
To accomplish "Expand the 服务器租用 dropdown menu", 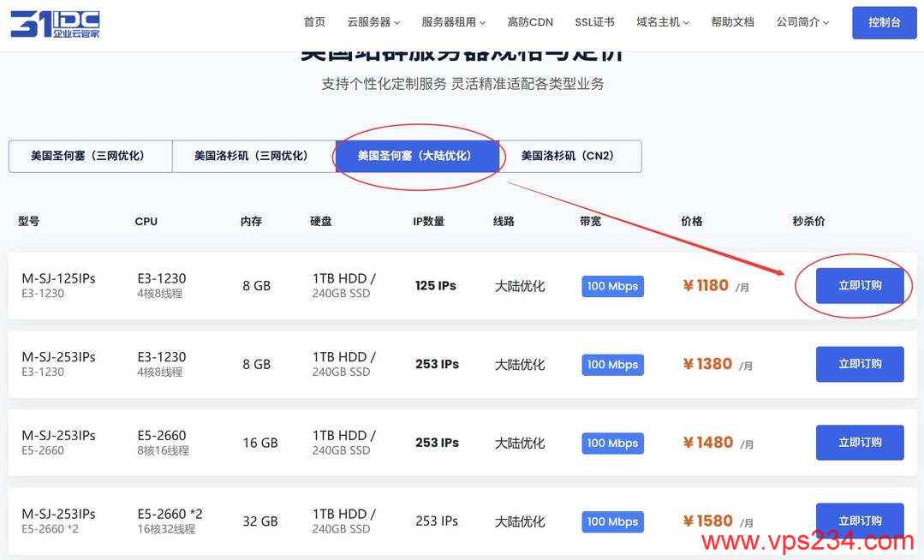I will click(x=453, y=22).
